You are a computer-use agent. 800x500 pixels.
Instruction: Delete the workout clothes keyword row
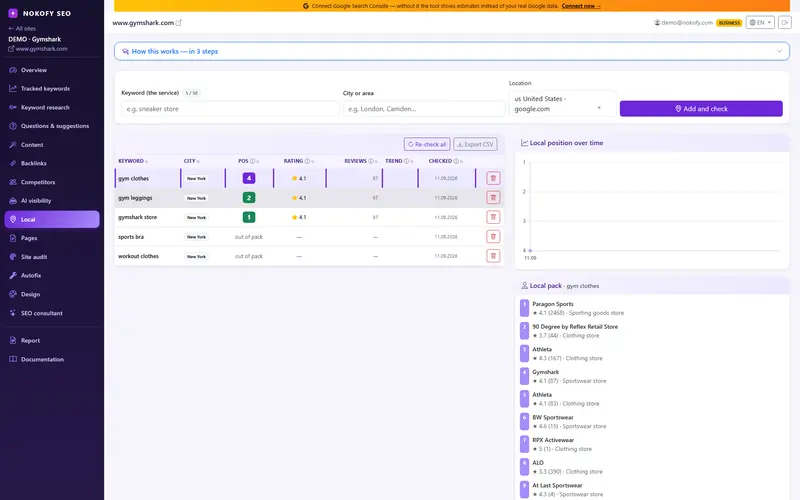pos(493,256)
